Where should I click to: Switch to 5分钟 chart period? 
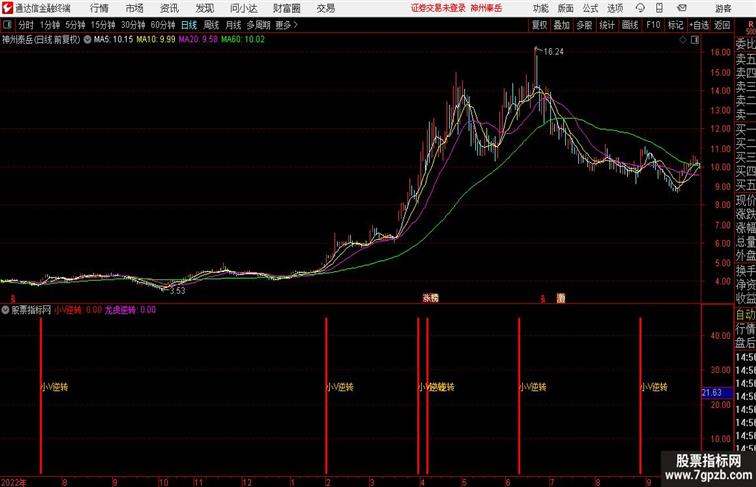pyautogui.click(x=75, y=25)
